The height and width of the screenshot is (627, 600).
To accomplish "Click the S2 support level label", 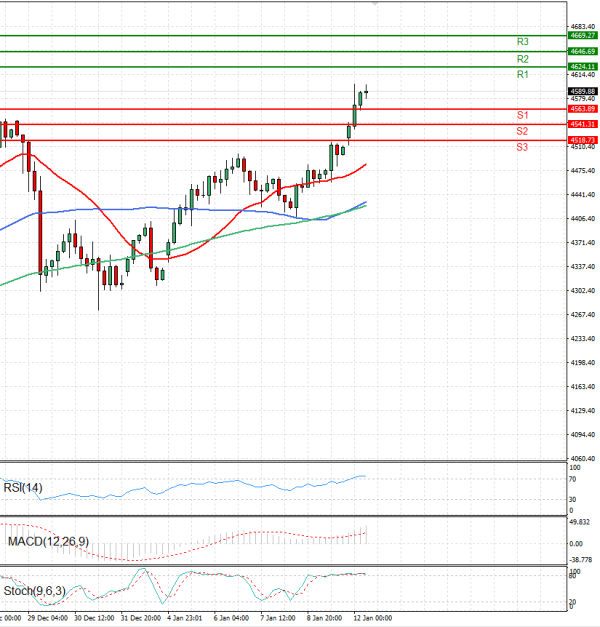I will coord(522,131).
